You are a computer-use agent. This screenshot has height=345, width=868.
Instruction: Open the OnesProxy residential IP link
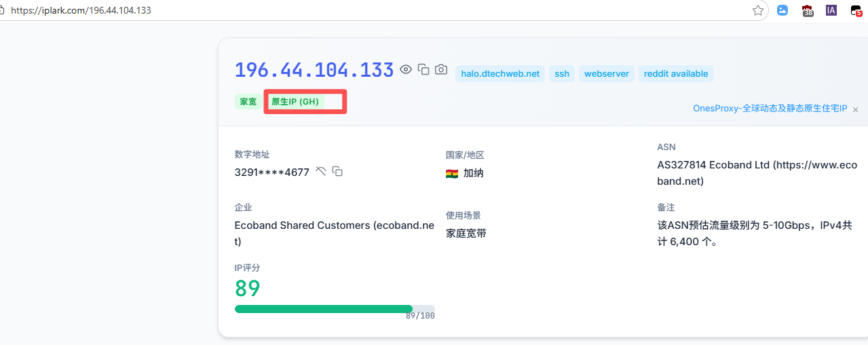[x=770, y=109]
